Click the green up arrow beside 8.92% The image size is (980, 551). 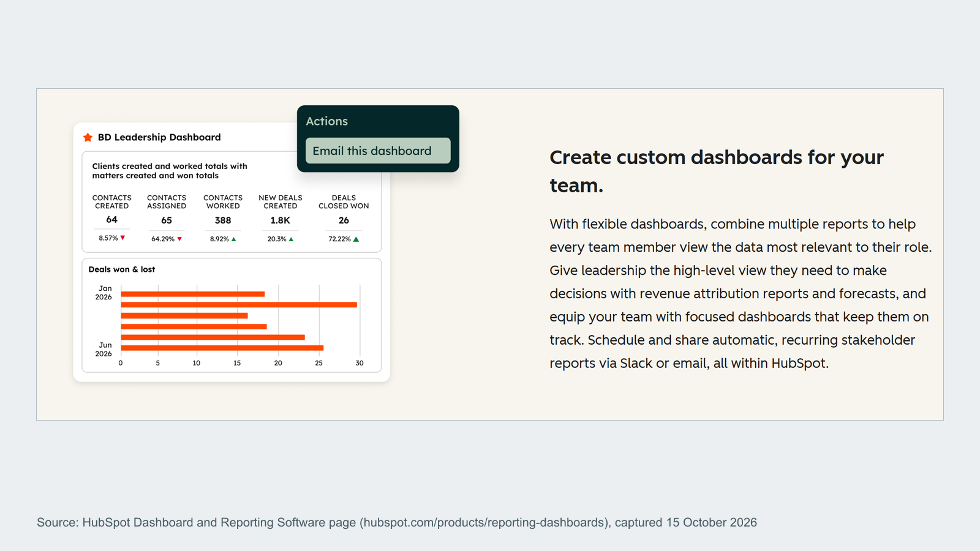point(234,239)
